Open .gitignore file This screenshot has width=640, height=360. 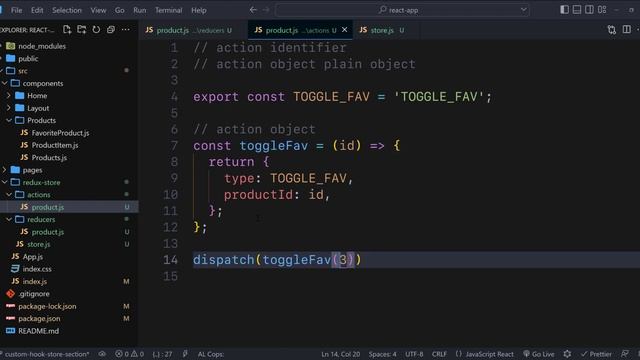(33, 294)
